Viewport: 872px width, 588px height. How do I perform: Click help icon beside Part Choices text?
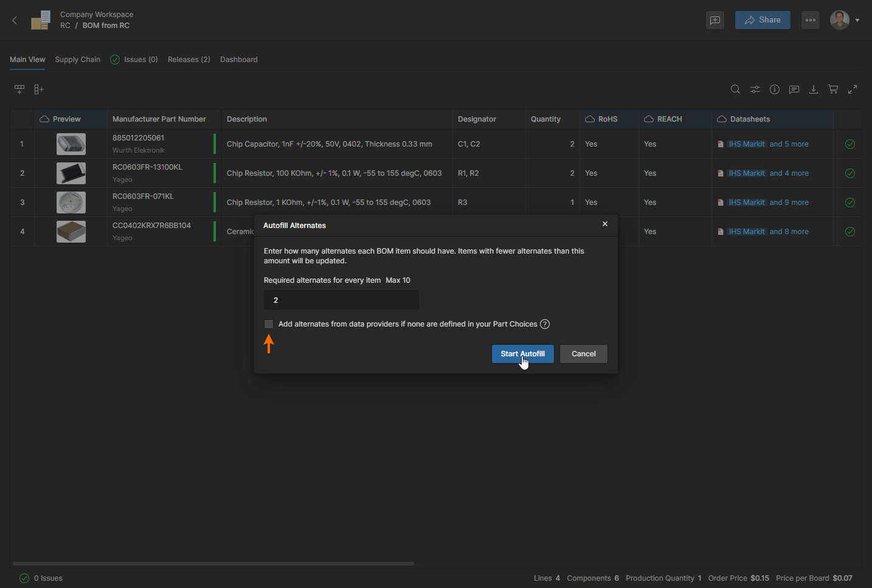click(545, 324)
